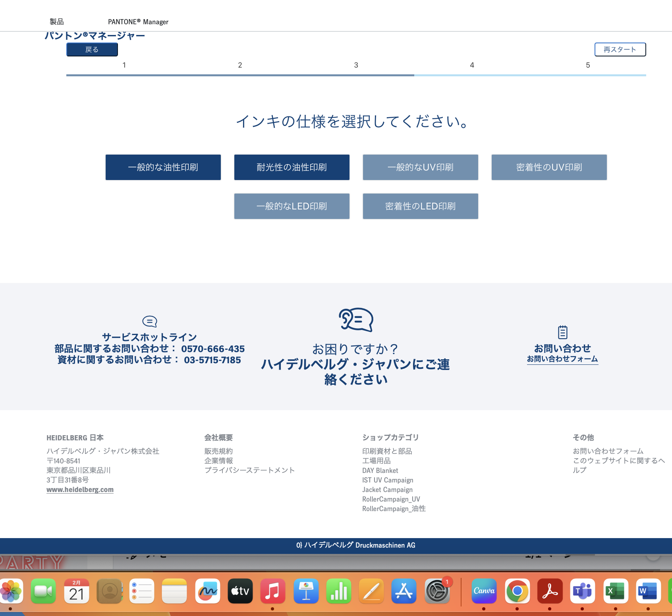Open RollerCampaign_UV link
672x616 pixels.
[x=391, y=499]
